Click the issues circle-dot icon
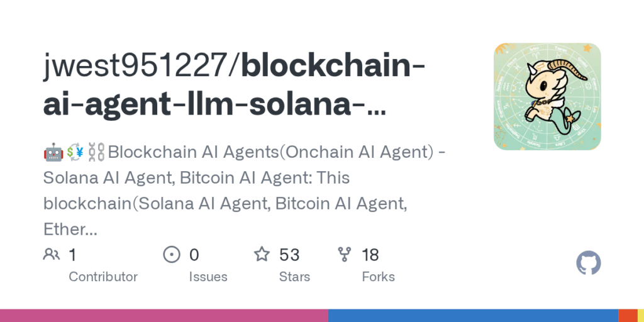Screen dimensions: 644x322 pos(172,255)
